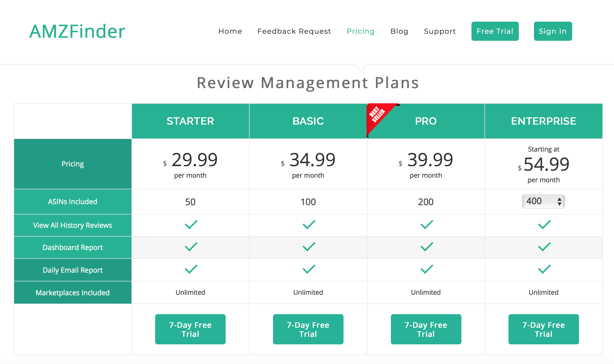This screenshot has width=614, height=364.
Task: Click Pro Dashboard Report checkmark
Action: point(427,247)
